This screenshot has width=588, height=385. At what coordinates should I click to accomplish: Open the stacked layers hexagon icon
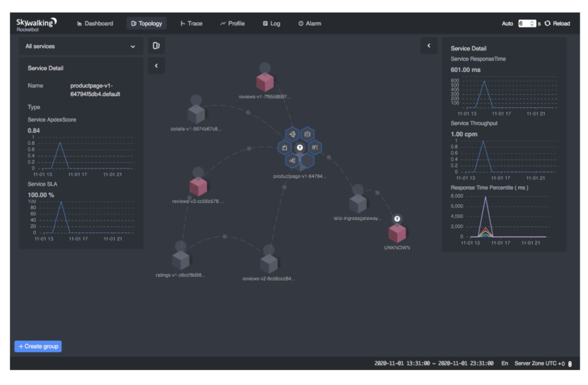(307, 134)
